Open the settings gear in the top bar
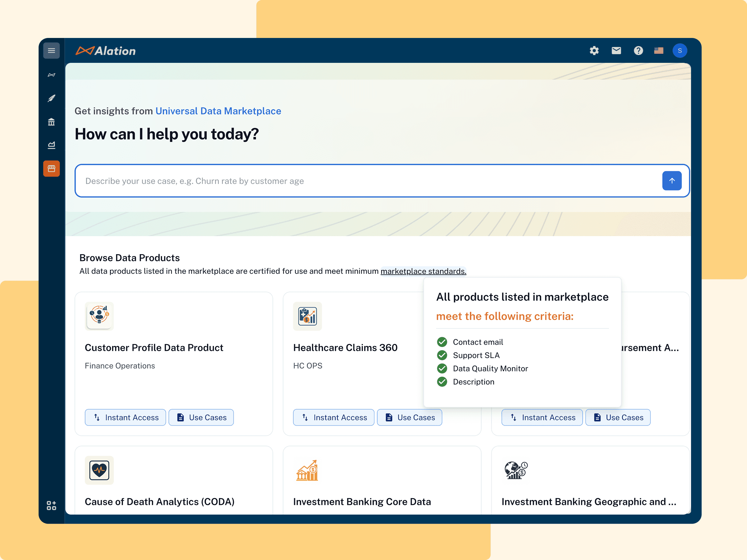The image size is (747, 560). pos(594,51)
